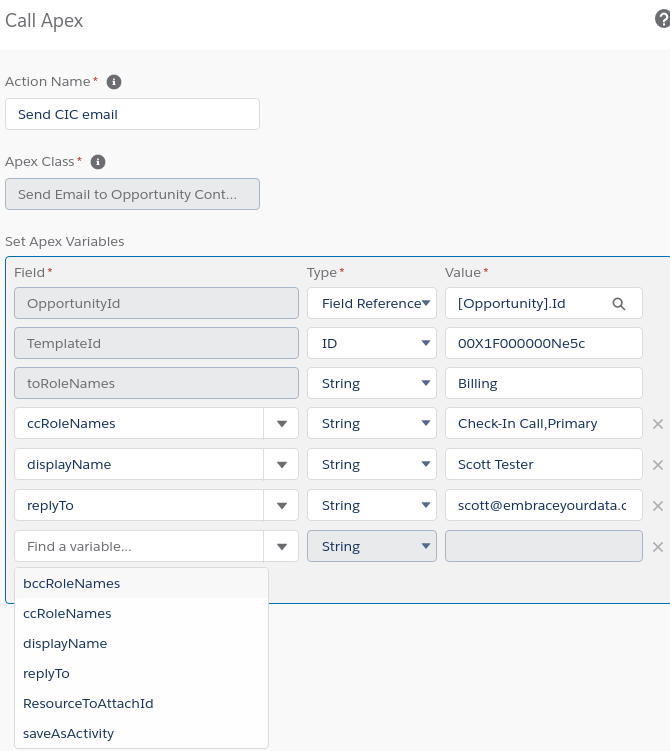670x751 pixels.
Task: Edit the Check-In Call,Primary value field
Action: (x=544, y=423)
